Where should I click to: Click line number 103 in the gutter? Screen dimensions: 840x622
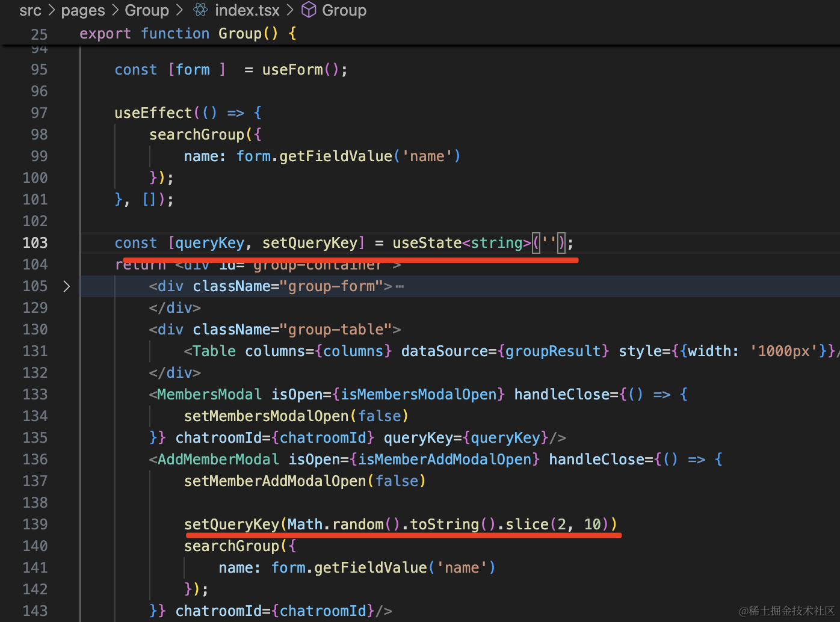click(x=35, y=243)
